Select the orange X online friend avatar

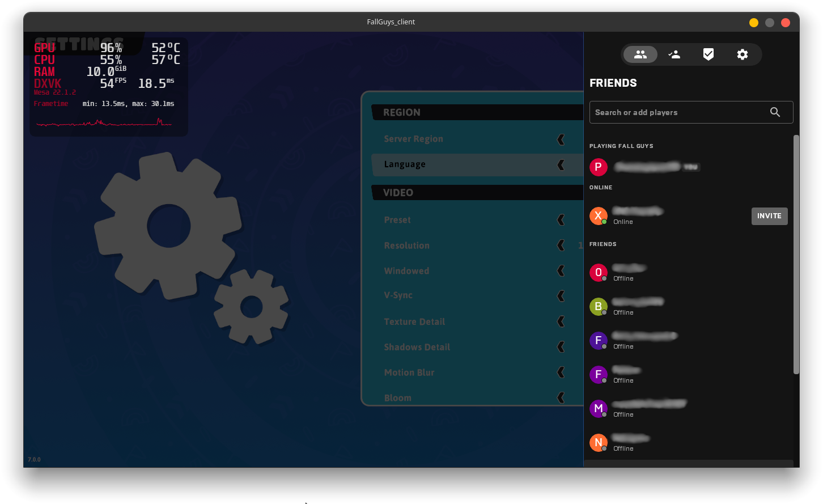coord(599,216)
